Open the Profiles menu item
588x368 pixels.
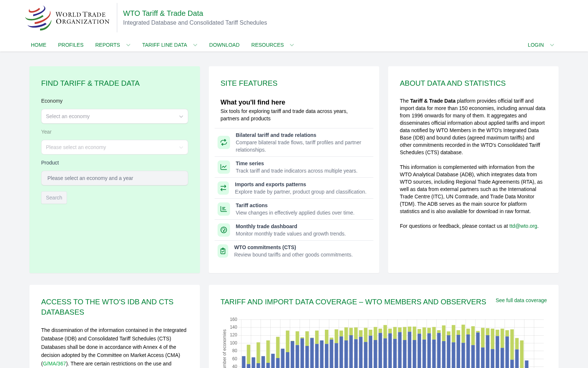71,45
